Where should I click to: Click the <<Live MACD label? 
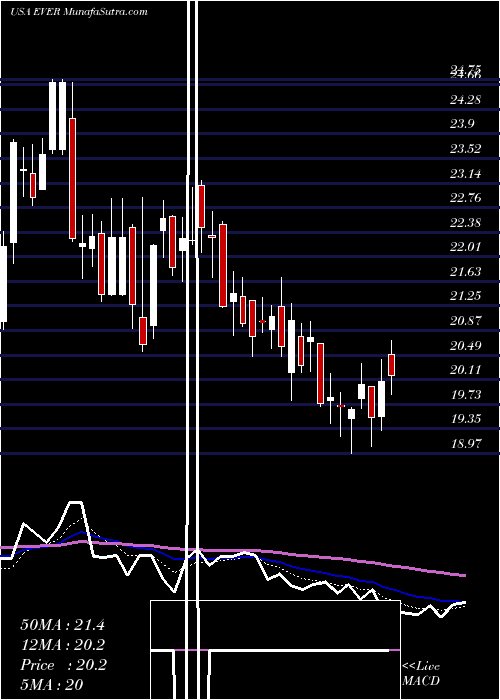pyautogui.click(x=421, y=673)
